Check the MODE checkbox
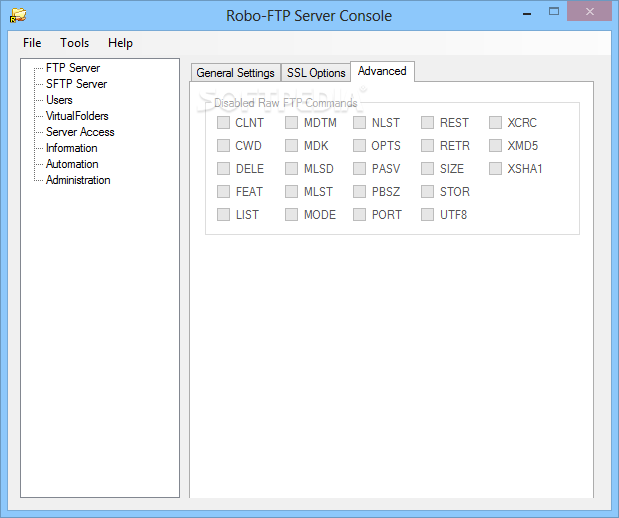Screen dimensions: 619x518 coord(291,214)
